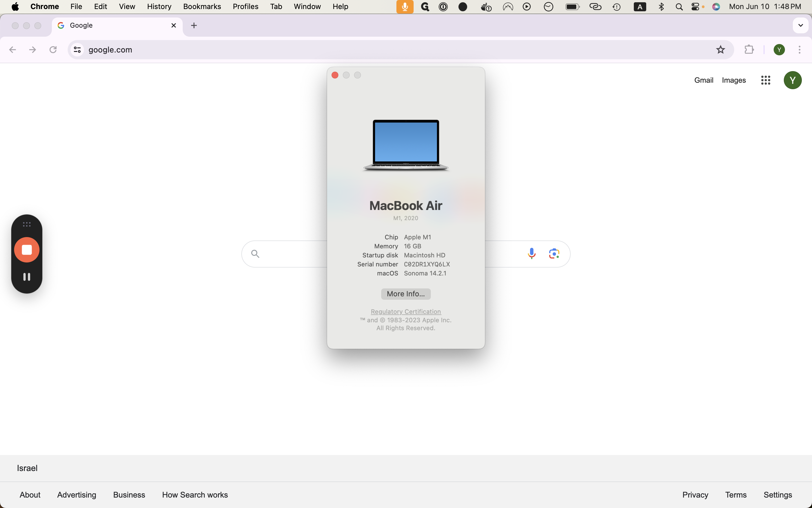Grab the recorder widget's dotted handle
This screenshot has height=508, width=812.
(27, 224)
